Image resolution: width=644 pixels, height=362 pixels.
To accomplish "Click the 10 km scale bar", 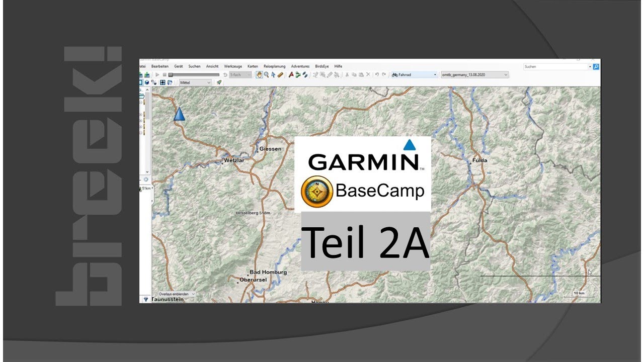I will (x=579, y=295).
